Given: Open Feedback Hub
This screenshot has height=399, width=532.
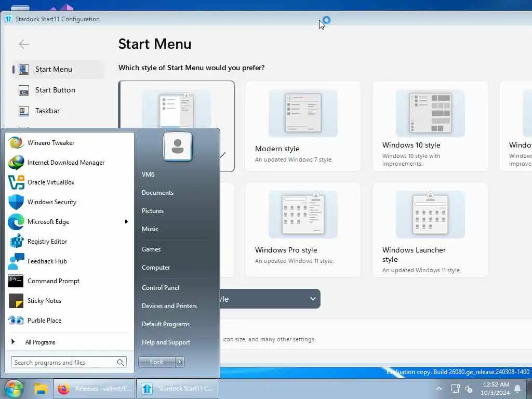Looking at the screenshot, I should pyautogui.click(x=69, y=261).
